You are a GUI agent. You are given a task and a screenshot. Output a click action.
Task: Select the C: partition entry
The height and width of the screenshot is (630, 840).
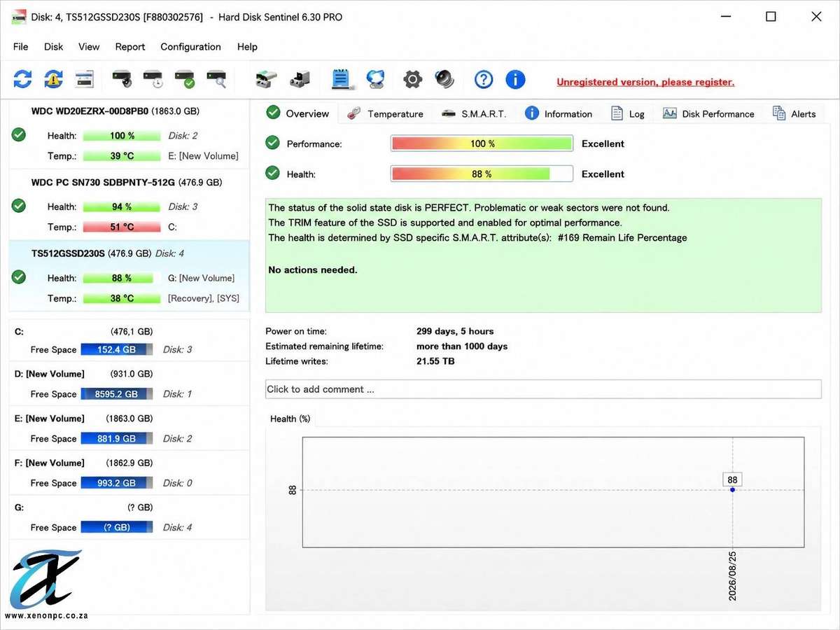pos(129,340)
